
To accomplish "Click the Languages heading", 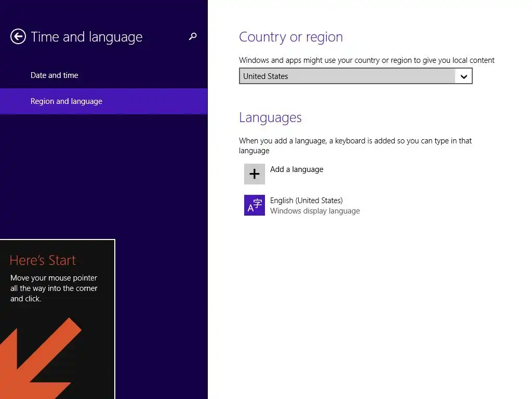I will pyautogui.click(x=270, y=117).
